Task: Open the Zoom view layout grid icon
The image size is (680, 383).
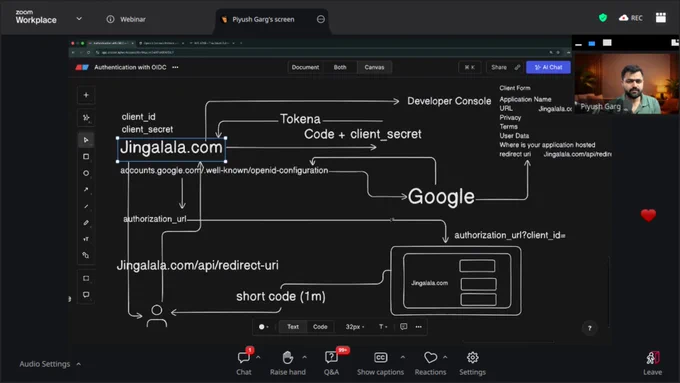Action: click(660, 18)
